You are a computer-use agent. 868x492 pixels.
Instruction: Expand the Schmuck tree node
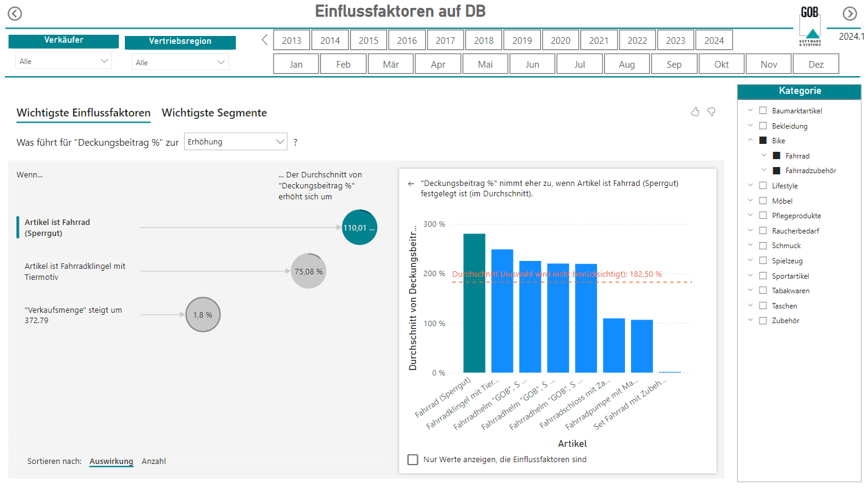pos(750,246)
